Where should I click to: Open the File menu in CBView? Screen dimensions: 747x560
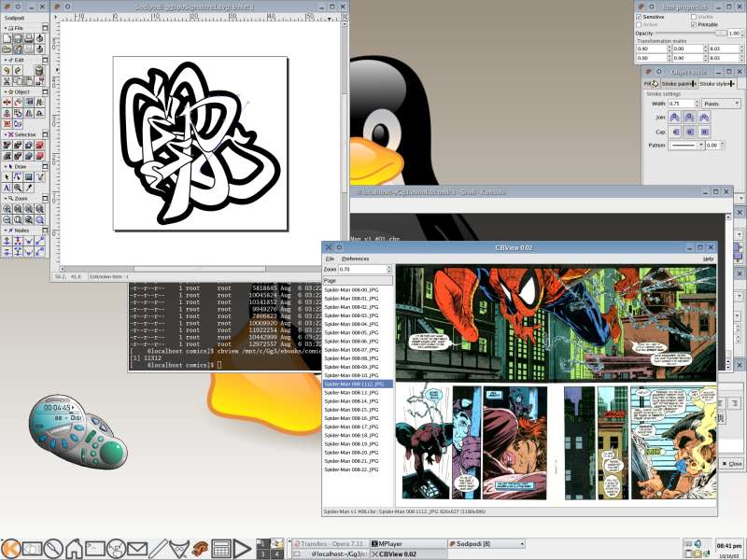pos(330,259)
